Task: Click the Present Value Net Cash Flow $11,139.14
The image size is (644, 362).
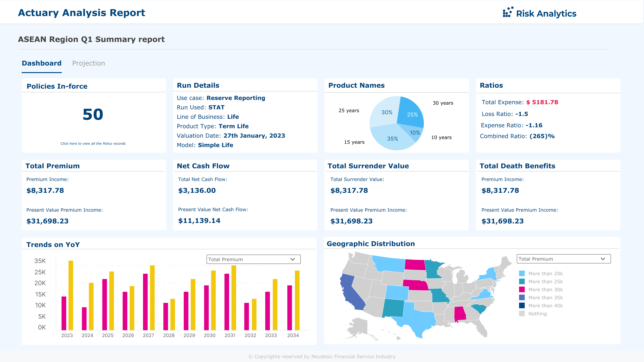Action: pos(199,221)
